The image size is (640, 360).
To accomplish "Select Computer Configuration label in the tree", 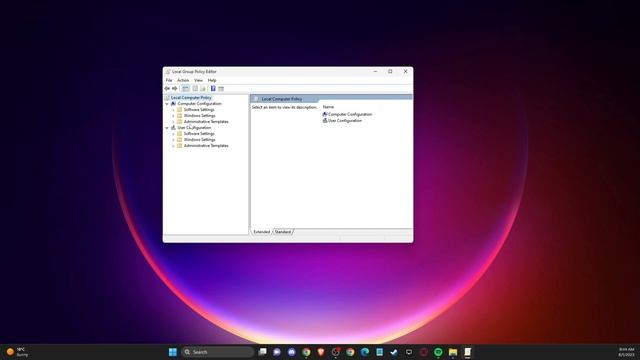I will coord(199,104).
